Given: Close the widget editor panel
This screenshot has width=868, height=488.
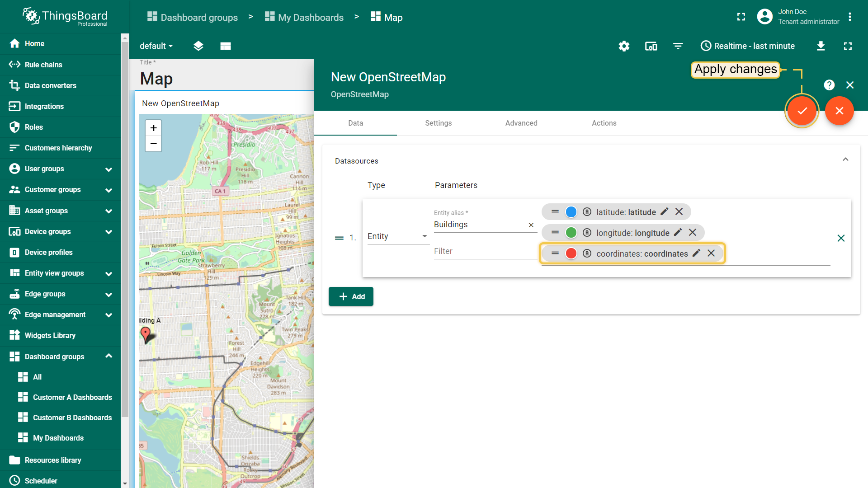Looking at the screenshot, I should [850, 85].
